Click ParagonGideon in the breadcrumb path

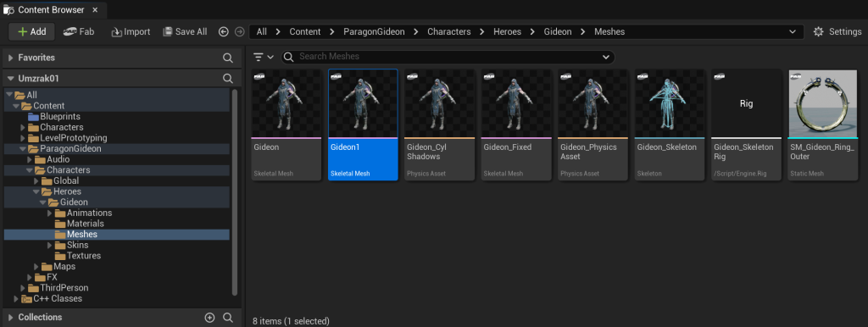373,32
